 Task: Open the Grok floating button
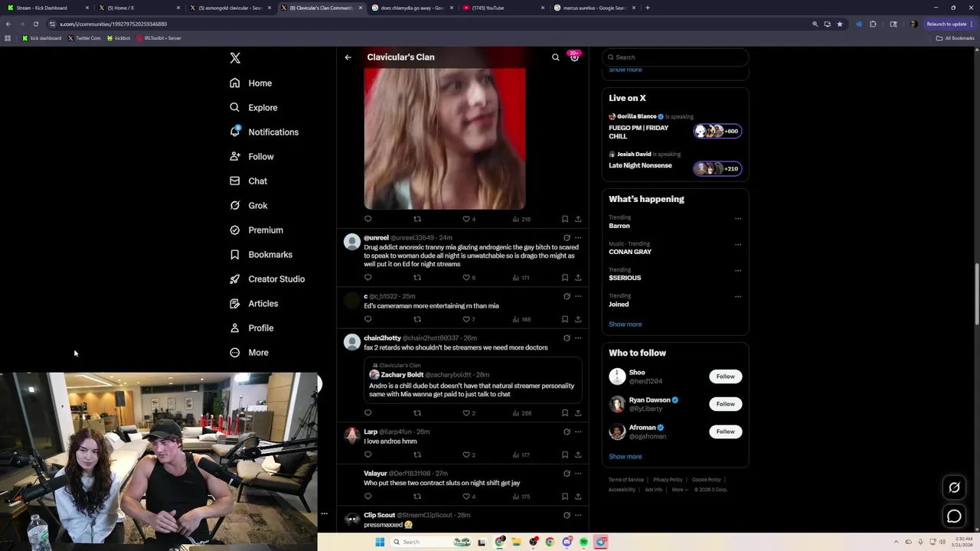click(x=954, y=487)
